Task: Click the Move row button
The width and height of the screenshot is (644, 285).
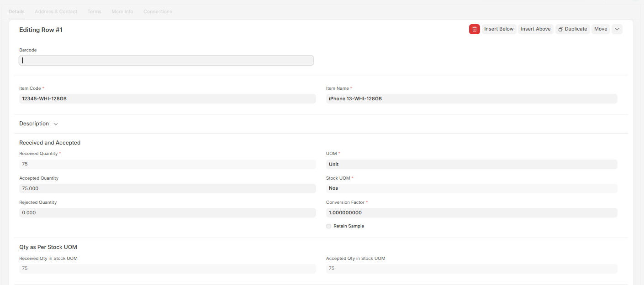Action: (x=601, y=29)
